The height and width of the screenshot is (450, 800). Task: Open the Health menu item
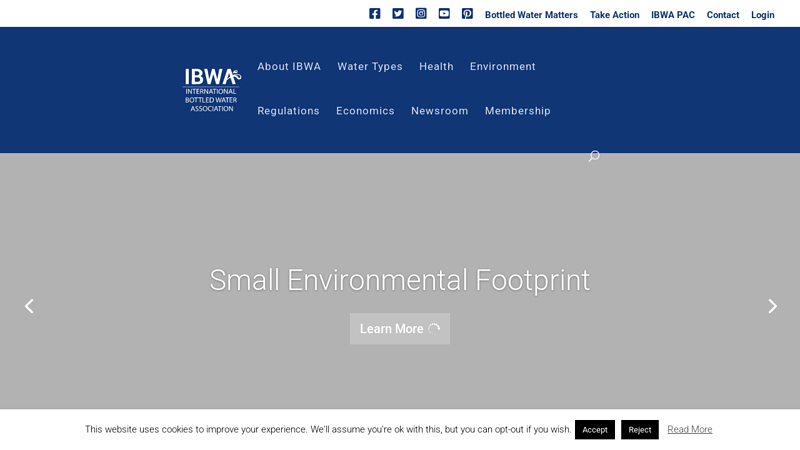436,66
